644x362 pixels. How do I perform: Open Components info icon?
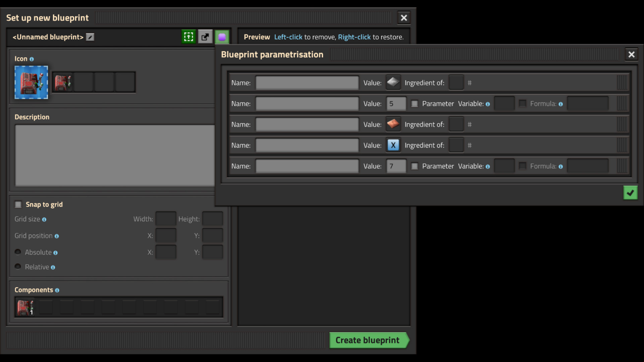click(57, 290)
